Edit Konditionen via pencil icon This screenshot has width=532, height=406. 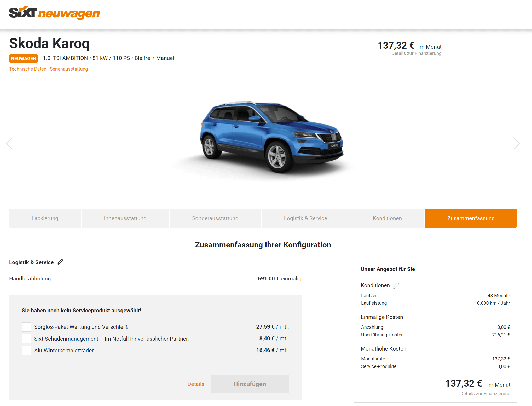(x=396, y=285)
